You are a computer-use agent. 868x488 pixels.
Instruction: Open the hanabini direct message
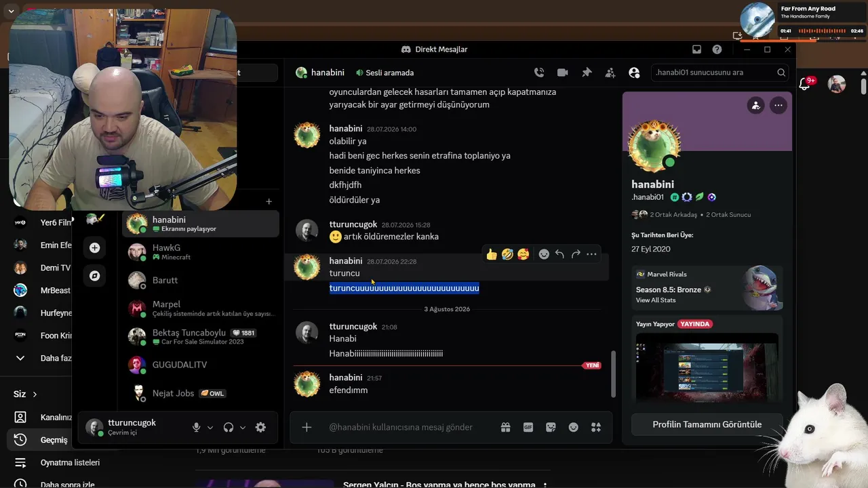pyautogui.click(x=201, y=224)
